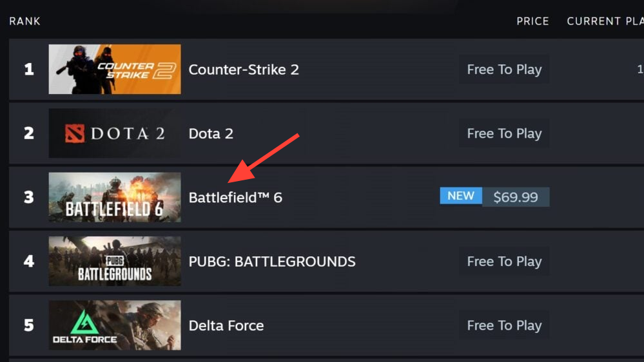Open the Counter-Strike 2 thumbnail image
This screenshot has height=362, width=644.
pyautogui.click(x=115, y=70)
